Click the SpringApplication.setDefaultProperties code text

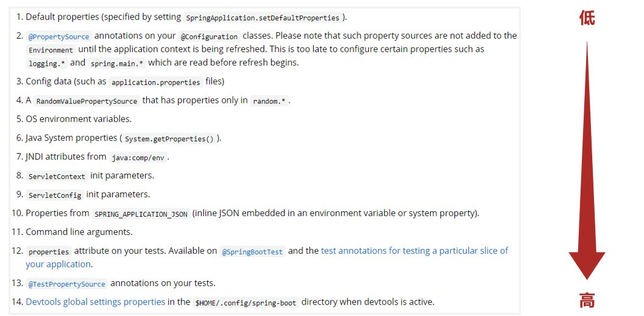pyautogui.click(x=262, y=18)
